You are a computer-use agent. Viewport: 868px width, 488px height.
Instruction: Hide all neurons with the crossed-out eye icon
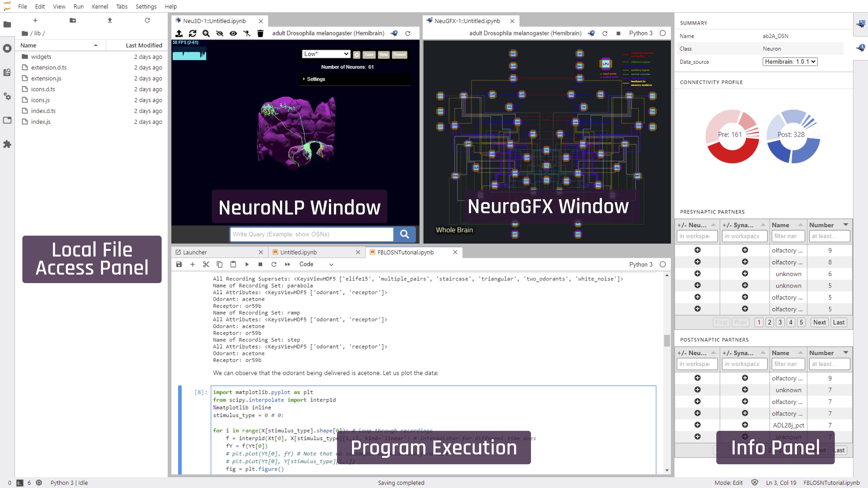[x=220, y=33]
